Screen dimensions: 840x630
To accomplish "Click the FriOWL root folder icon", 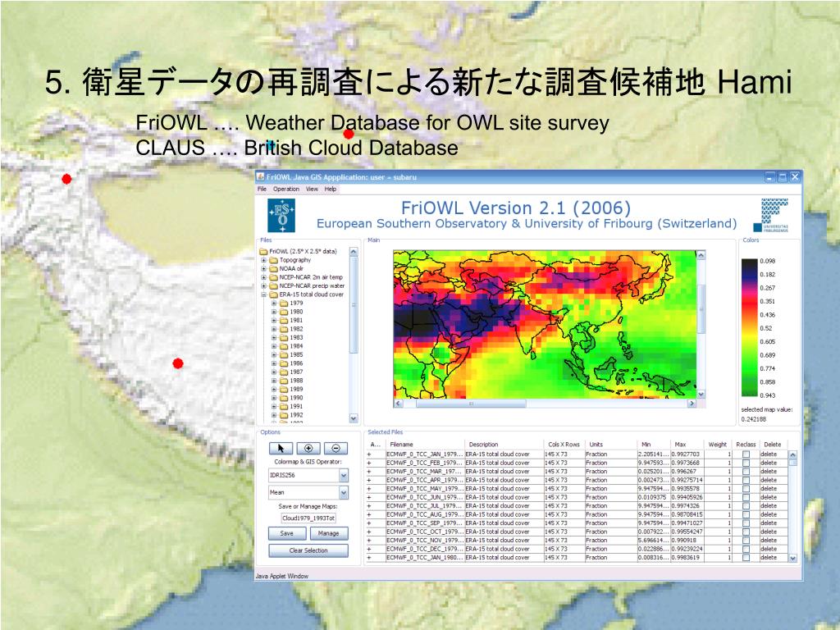I will pos(263,251).
